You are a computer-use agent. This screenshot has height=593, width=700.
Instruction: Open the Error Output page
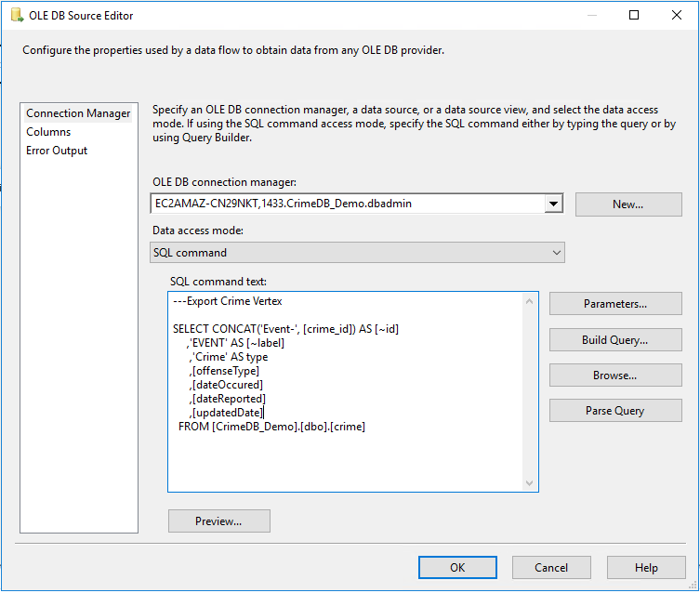57,151
